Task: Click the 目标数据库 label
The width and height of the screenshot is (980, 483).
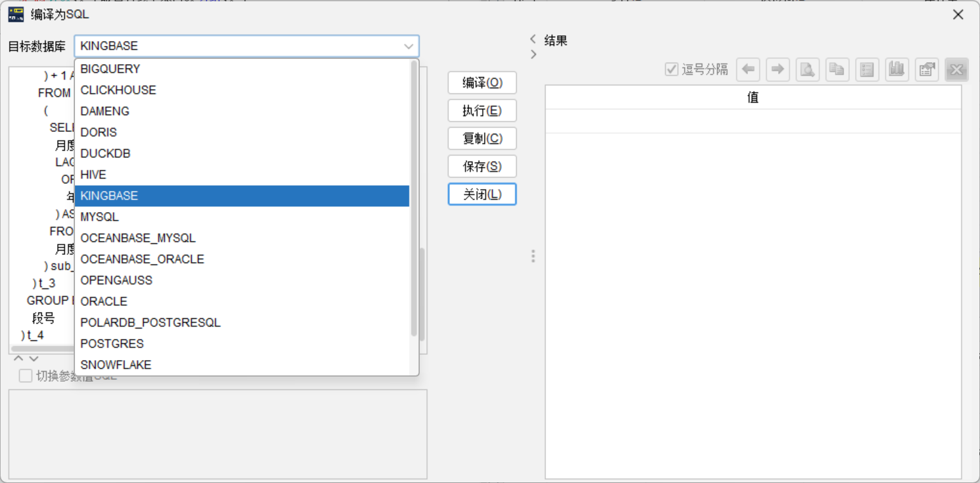Action: (x=37, y=46)
